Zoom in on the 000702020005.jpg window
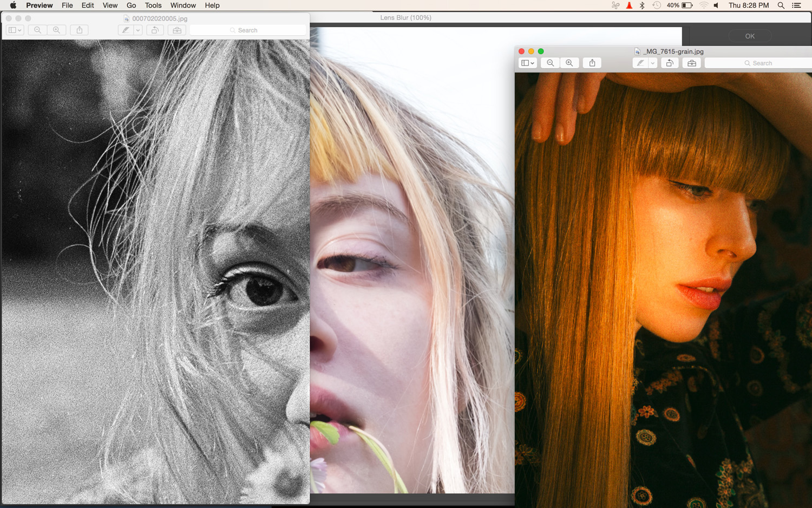The width and height of the screenshot is (812, 508). click(x=56, y=30)
